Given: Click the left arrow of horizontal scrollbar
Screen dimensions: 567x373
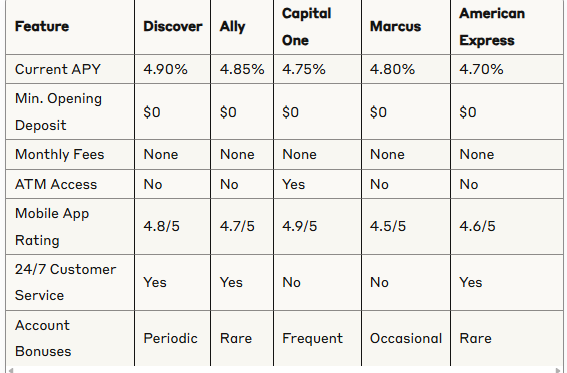Looking at the screenshot, I should click(x=11, y=370).
